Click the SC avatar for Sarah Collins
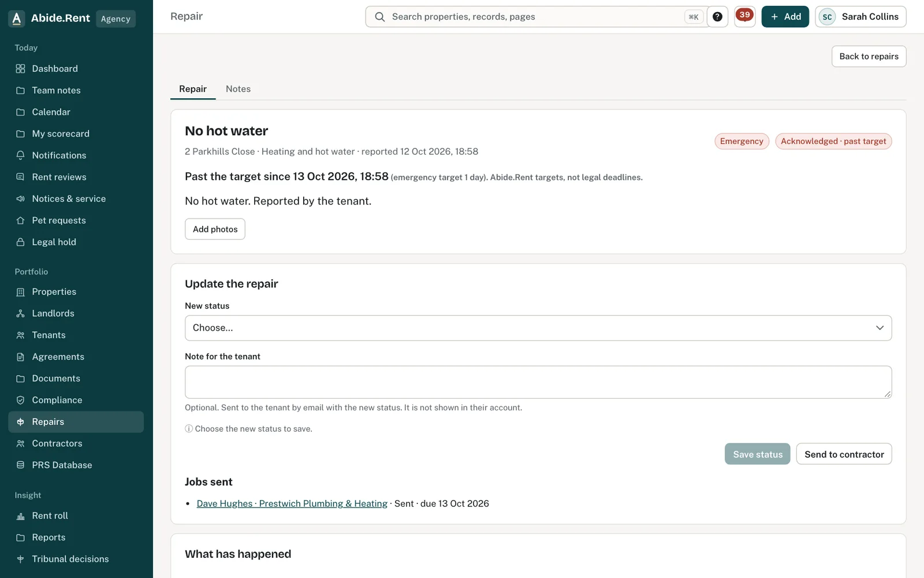Viewport: 924px width, 578px height. click(x=827, y=17)
